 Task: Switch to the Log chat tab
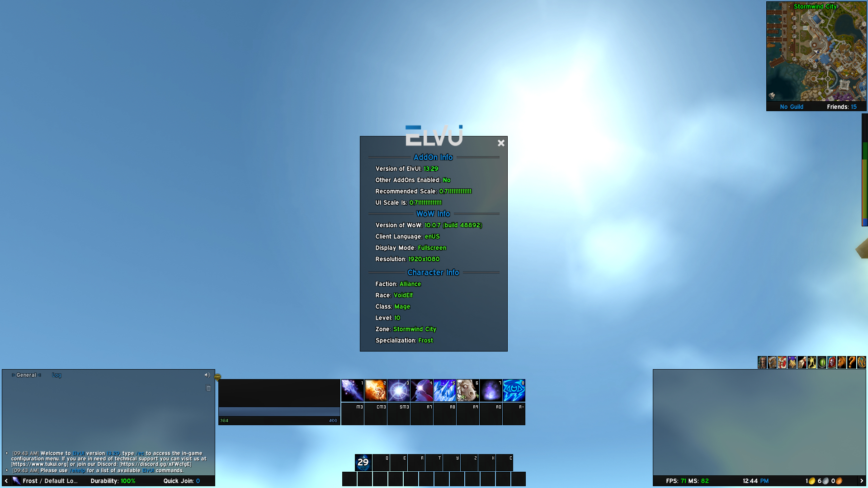(56, 375)
